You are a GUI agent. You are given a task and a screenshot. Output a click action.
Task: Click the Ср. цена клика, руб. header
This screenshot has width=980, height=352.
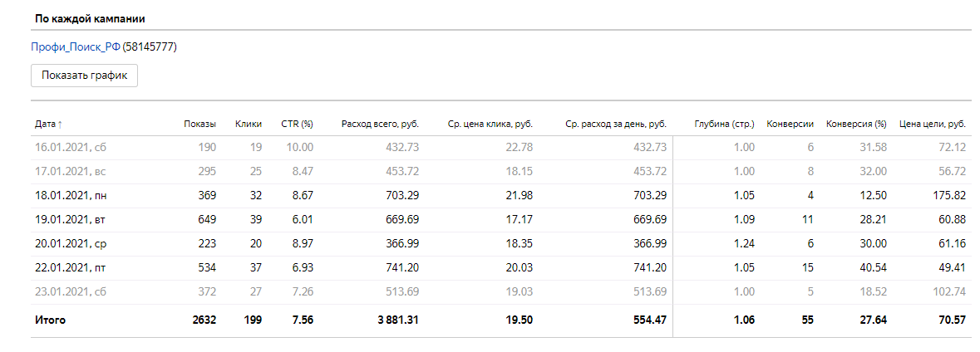coord(485,125)
